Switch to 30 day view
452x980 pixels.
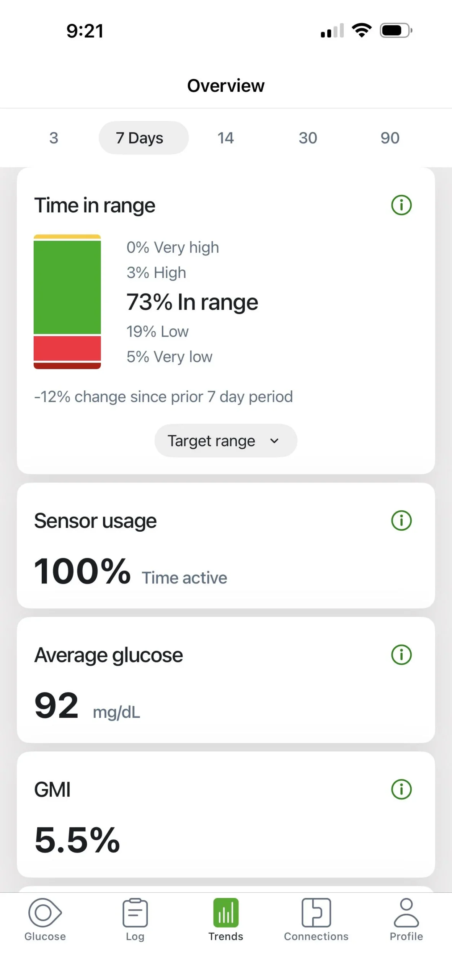click(x=308, y=138)
